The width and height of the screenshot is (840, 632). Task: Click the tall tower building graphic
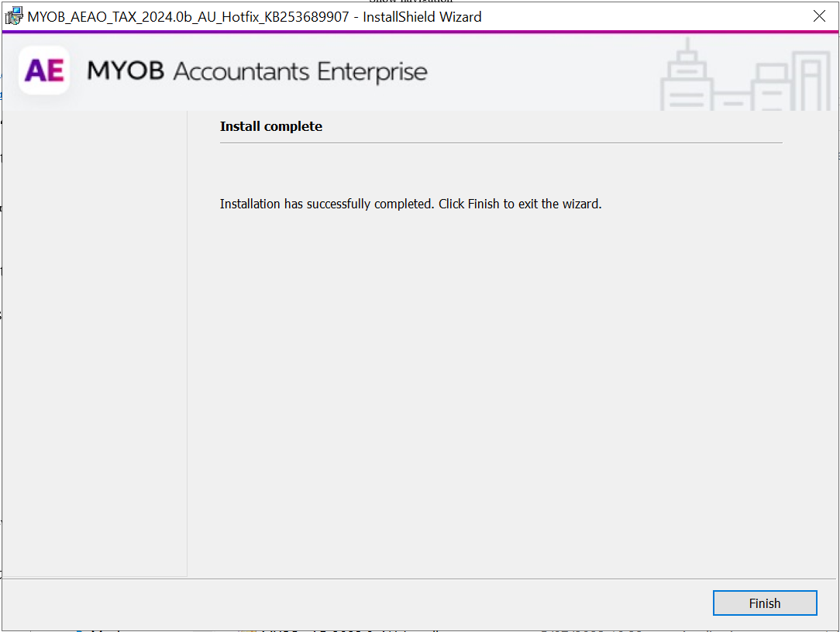tap(687, 77)
